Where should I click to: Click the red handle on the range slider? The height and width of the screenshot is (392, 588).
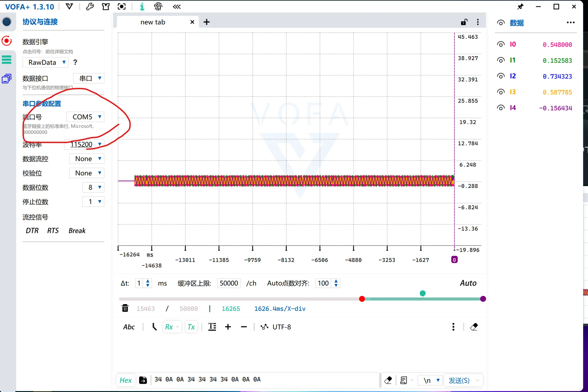362,299
